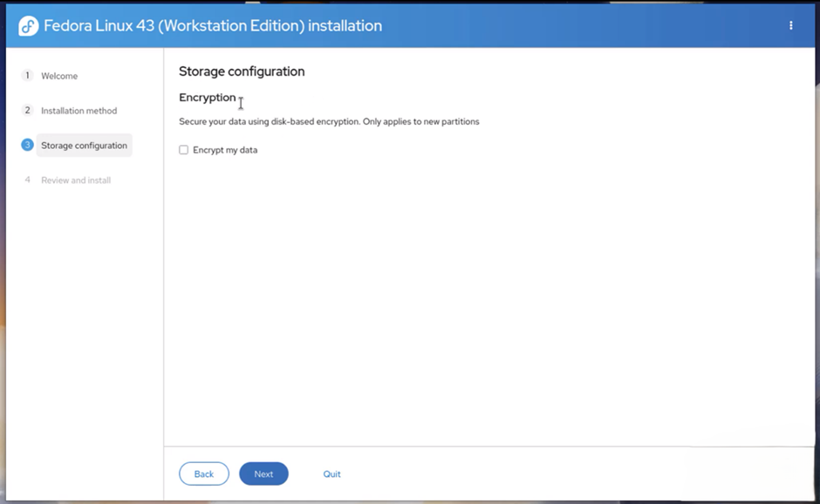Click the step 2 number badge
This screenshot has height=504, width=820.
[x=27, y=111]
